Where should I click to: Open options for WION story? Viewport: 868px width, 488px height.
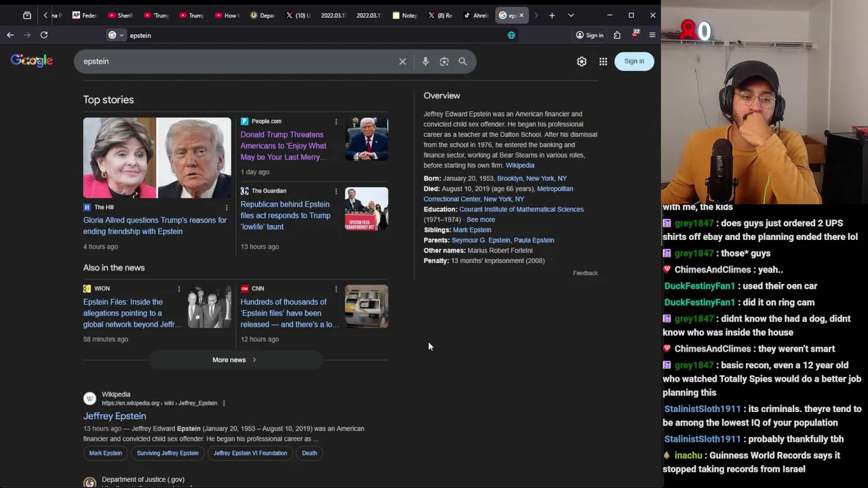179,289
